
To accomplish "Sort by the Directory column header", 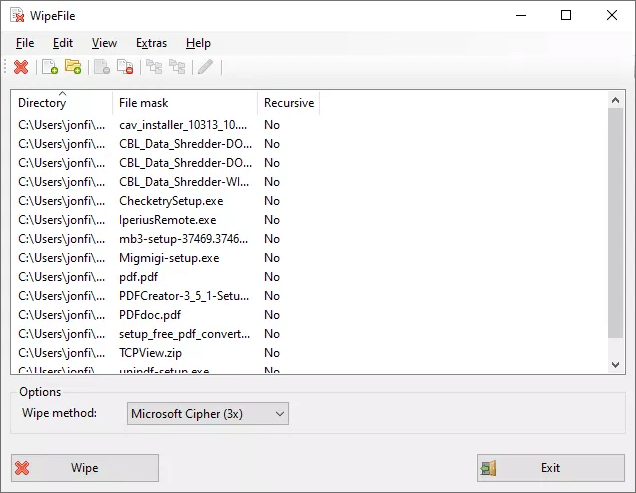I will 62,103.
